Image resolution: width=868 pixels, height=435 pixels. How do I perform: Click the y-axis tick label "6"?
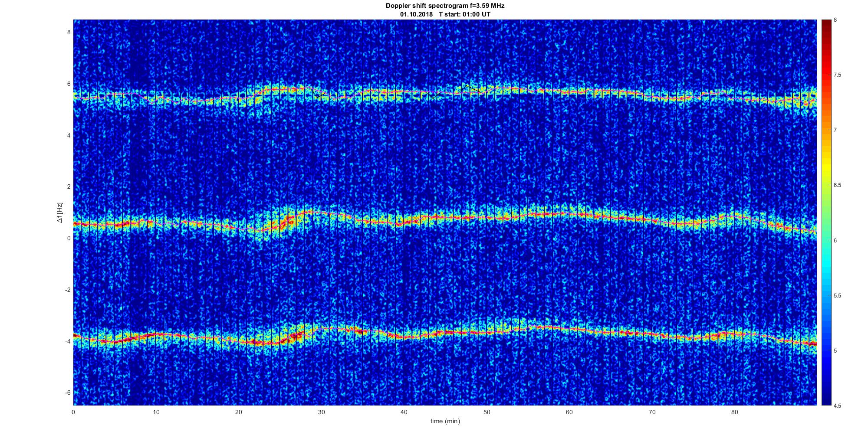(69, 84)
